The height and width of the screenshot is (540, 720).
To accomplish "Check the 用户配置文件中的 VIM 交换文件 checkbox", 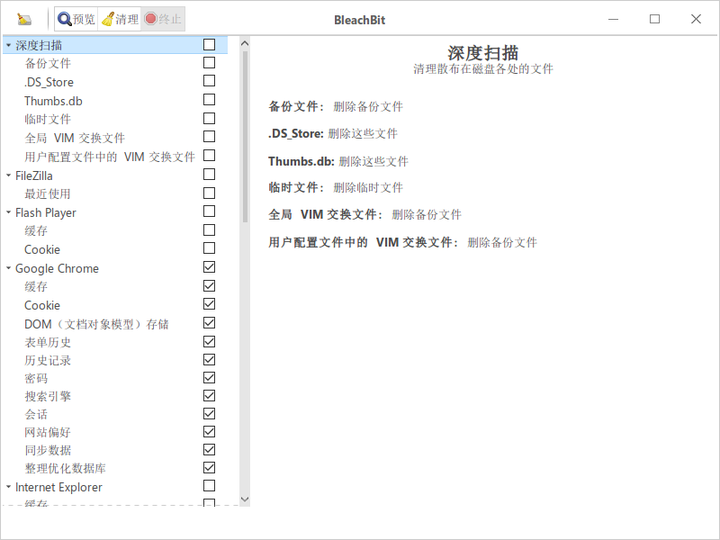I will [209, 155].
